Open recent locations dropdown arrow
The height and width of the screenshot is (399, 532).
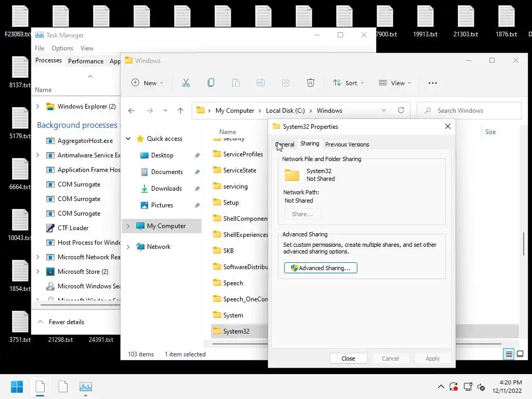[x=165, y=111]
